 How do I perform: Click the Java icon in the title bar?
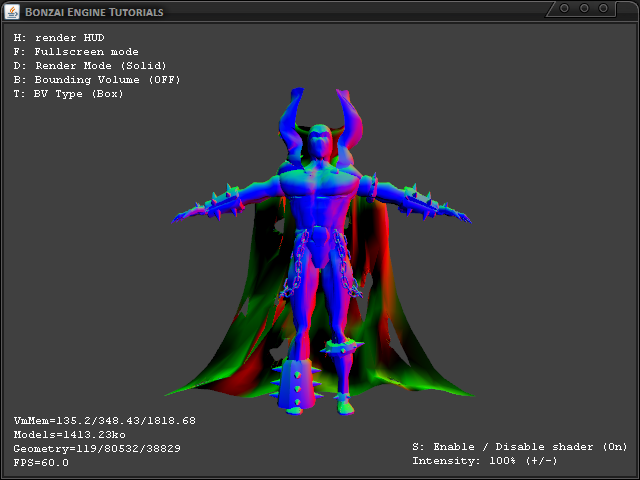[12, 11]
